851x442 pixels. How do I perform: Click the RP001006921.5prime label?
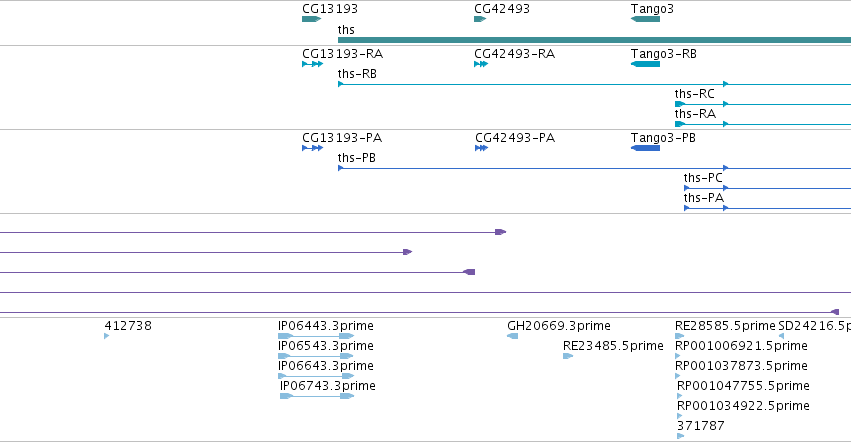coord(741,346)
